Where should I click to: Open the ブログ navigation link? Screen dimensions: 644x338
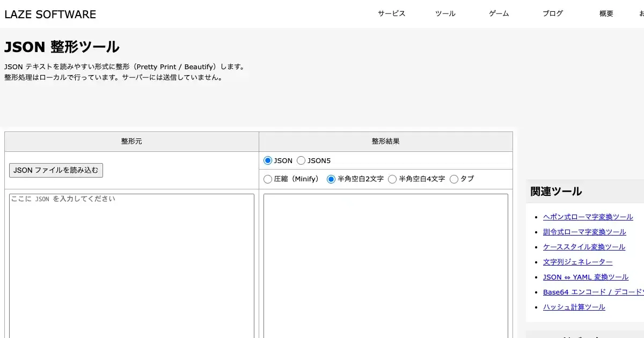pyautogui.click(x=552, y=14)
